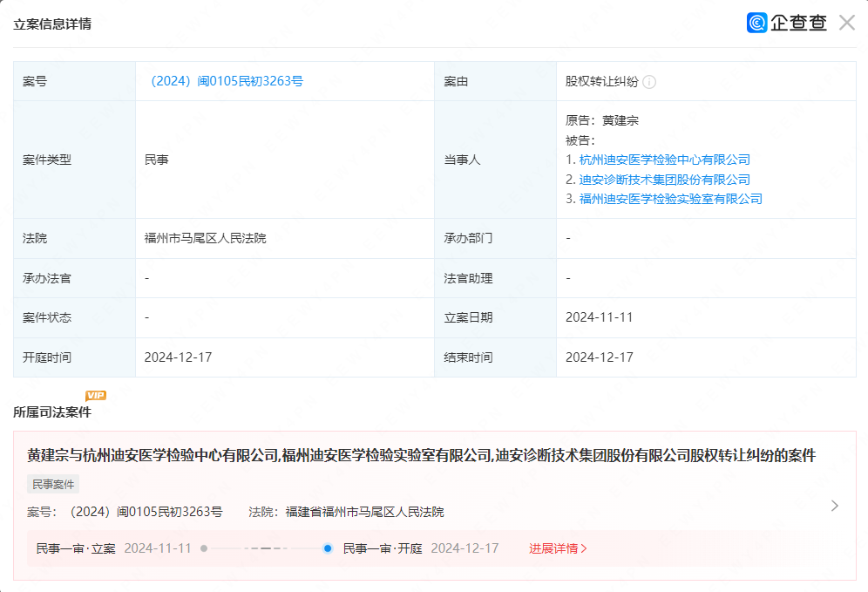Close the 立案信息详情 dialog

[x=847, y=23]
